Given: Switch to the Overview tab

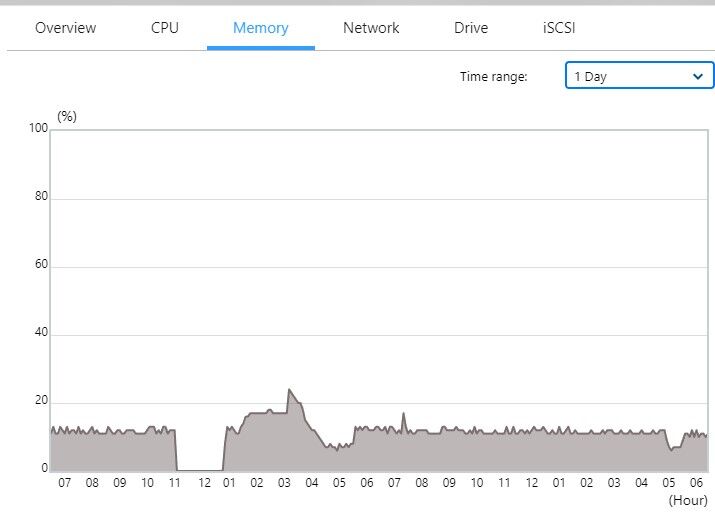Looking at the screenshot, I should tap(66, 28).
